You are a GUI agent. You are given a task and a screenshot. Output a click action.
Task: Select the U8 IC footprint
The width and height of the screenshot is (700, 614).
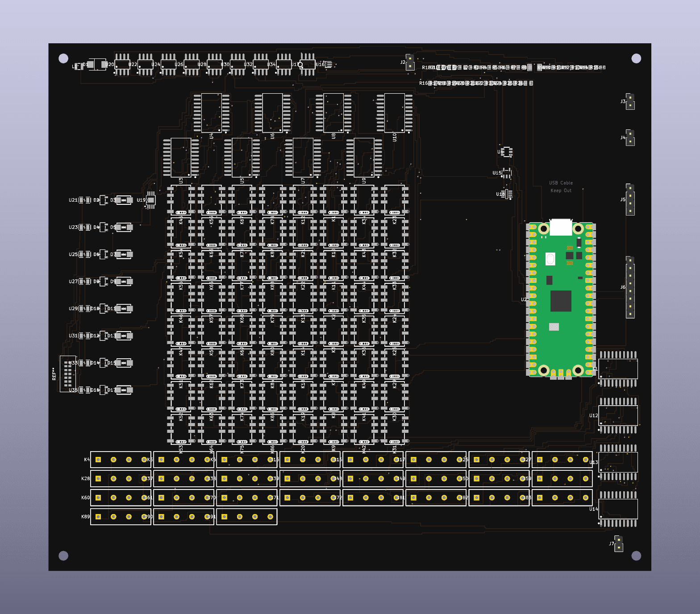(333, 113)
